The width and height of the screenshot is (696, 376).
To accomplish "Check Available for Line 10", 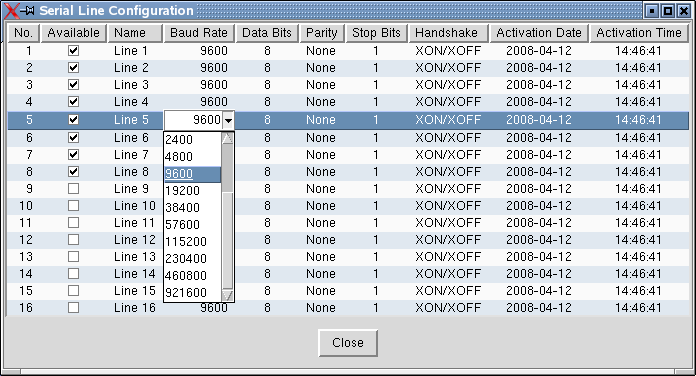I will click(73, 206).
